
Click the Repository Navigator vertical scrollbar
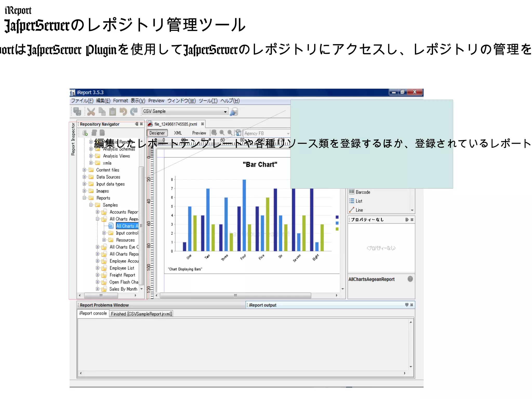click(x=141, y=225)
